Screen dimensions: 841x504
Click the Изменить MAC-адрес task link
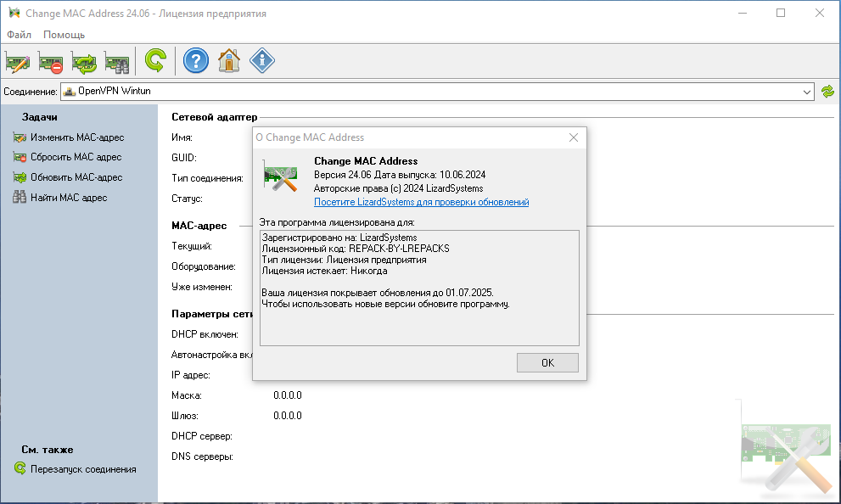click(77, 137)
